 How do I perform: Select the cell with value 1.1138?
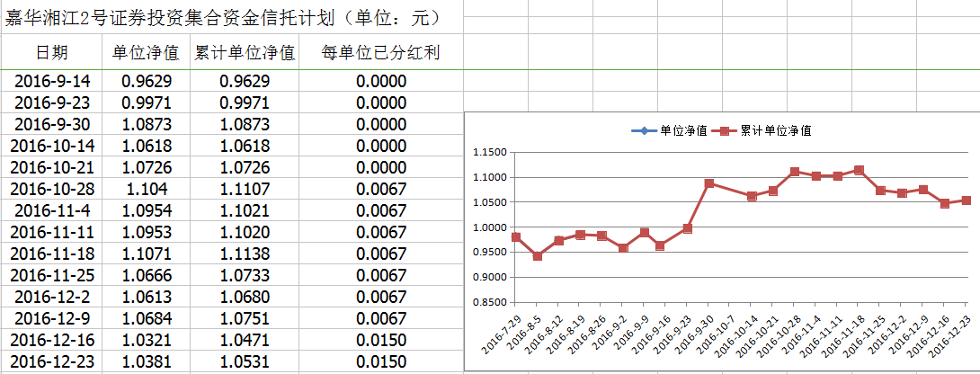tap(245, 254)
